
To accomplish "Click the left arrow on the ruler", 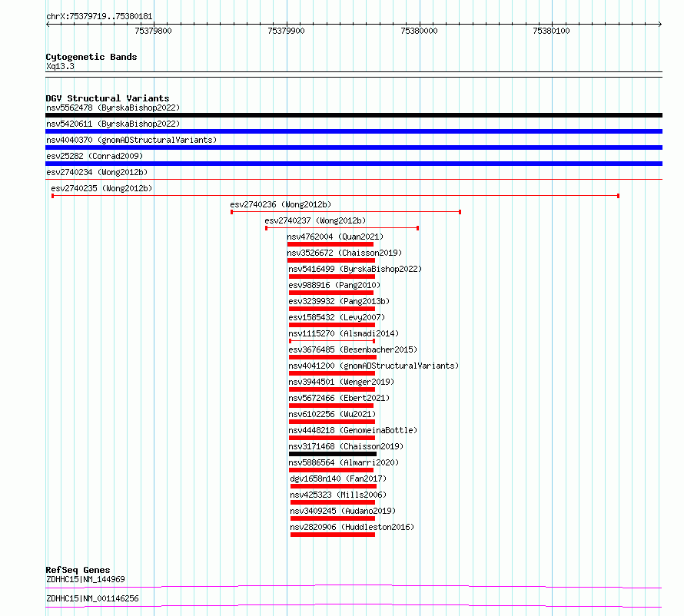I will [x=48, y=24].
